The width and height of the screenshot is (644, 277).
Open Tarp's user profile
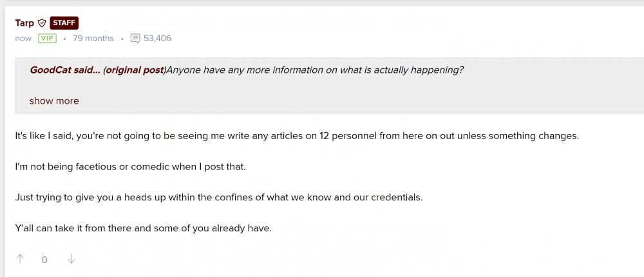[24, 23]
